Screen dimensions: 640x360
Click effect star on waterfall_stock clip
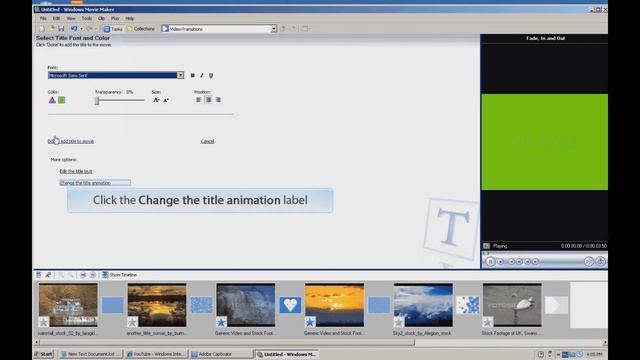[x=43, y=322]
